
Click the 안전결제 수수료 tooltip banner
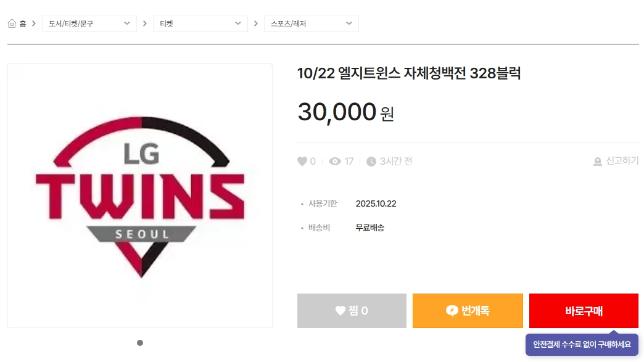582,345
